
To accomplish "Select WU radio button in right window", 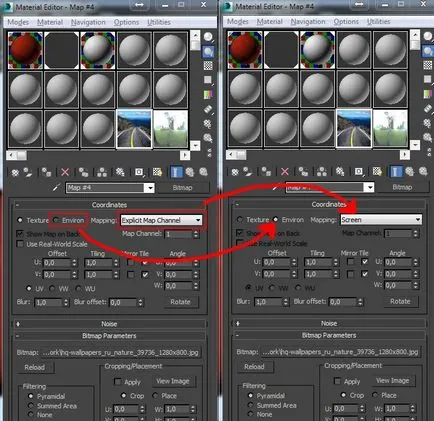I will pos(298,288).
